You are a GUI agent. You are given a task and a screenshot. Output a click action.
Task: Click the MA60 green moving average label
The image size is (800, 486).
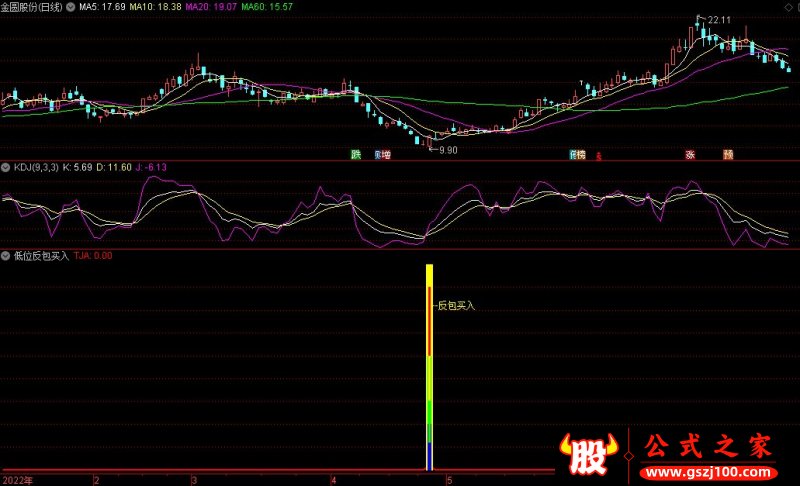(x=267, y=7)
